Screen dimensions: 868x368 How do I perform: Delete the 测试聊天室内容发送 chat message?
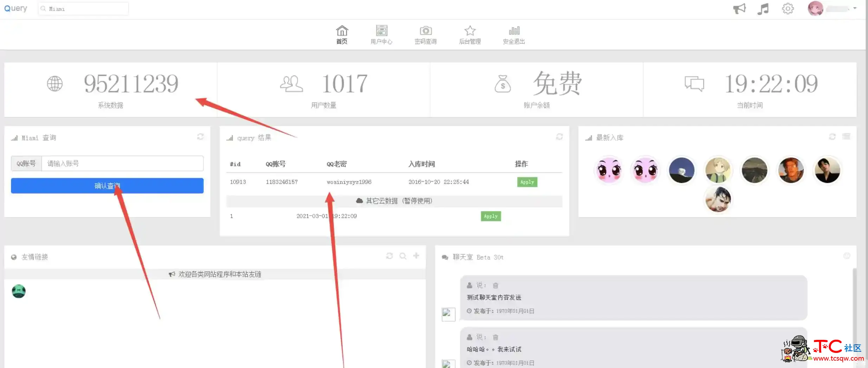[x=495, y=285]
